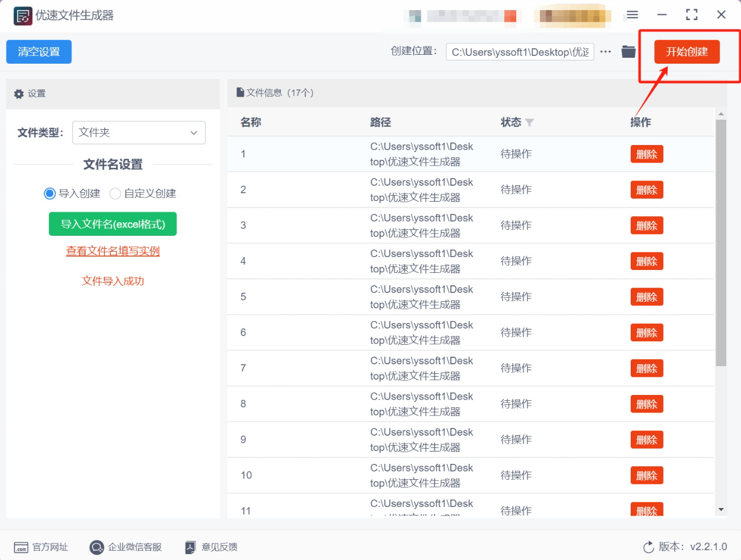This screenshot has height=560, width=741.
Task: Select the 自定义创建 radio button
Action: pyautogui.click(x=115, y=193)
